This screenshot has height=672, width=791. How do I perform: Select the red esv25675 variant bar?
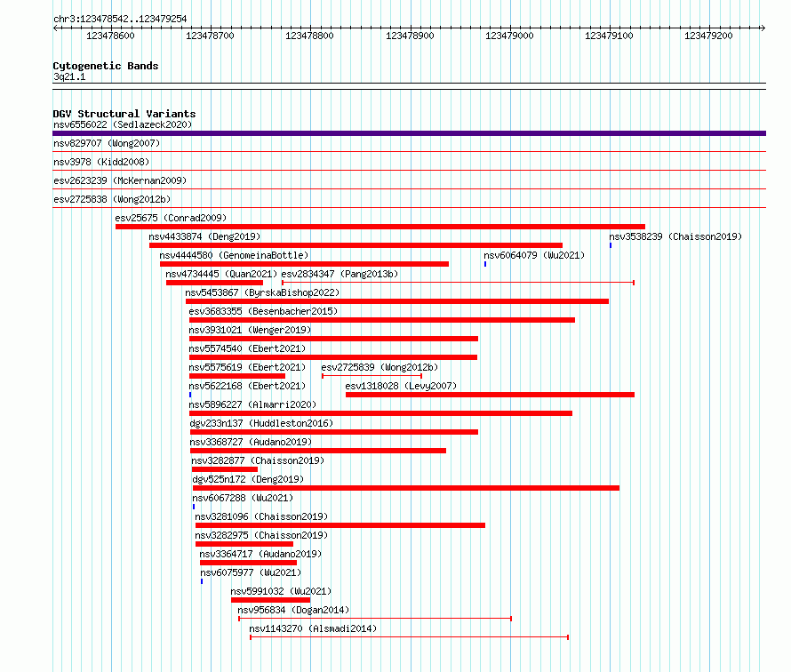(x=380, y=227)
